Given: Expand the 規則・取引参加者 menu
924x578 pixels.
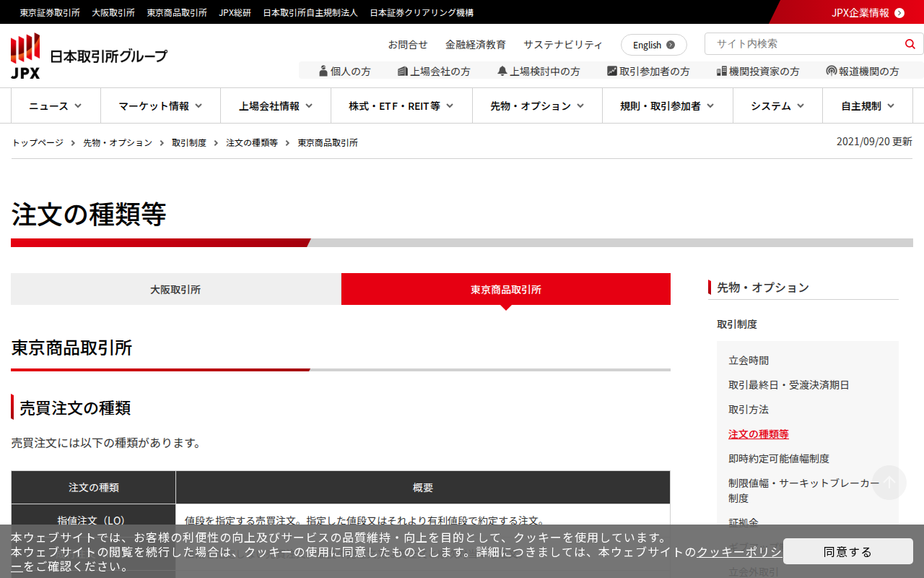Looking at the screenshot, I should [668, 105].
